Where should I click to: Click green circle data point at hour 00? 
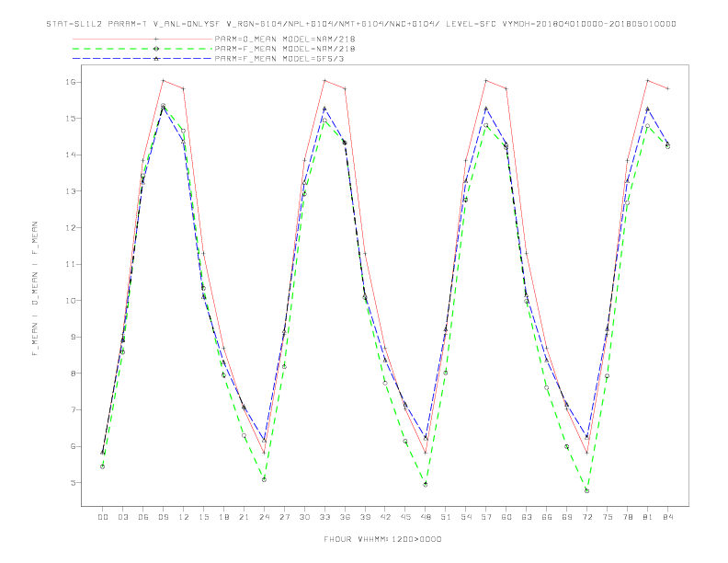[x=103, y=466]
